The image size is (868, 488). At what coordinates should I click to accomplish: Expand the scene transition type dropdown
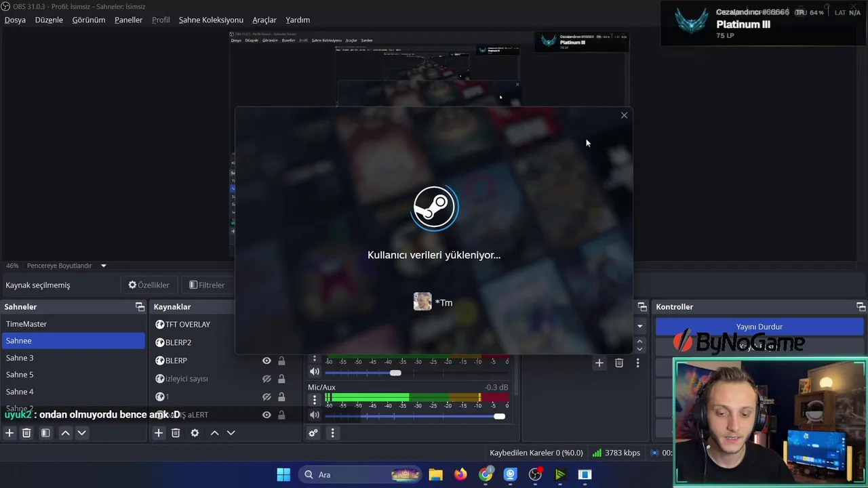pos(639,326)
